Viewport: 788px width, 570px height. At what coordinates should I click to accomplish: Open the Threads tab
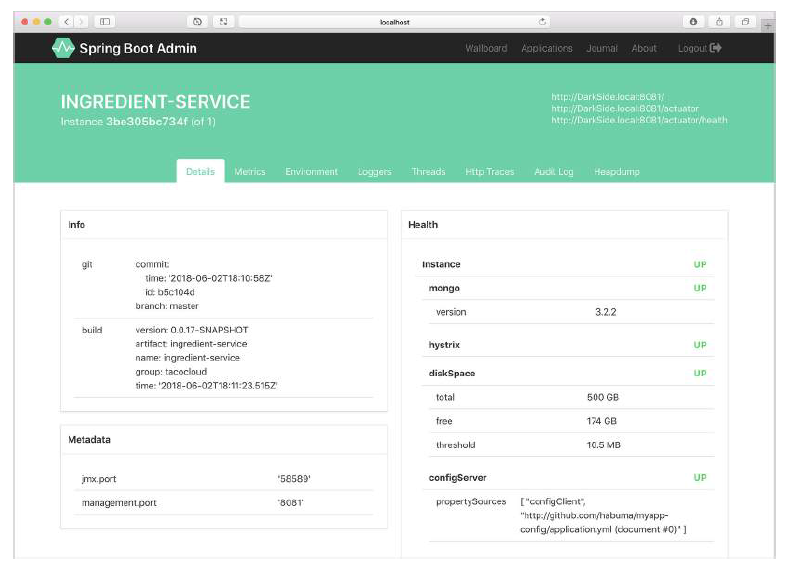(x=428, y=171)
